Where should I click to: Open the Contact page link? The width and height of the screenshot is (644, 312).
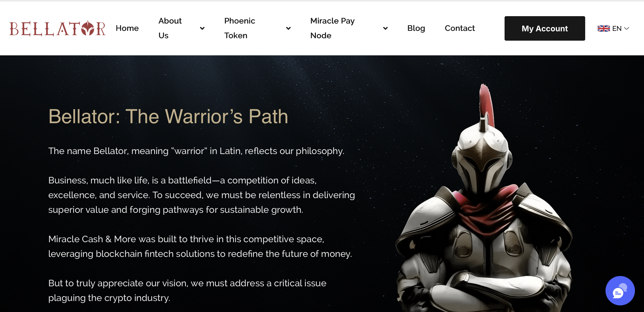pos(459,28)
